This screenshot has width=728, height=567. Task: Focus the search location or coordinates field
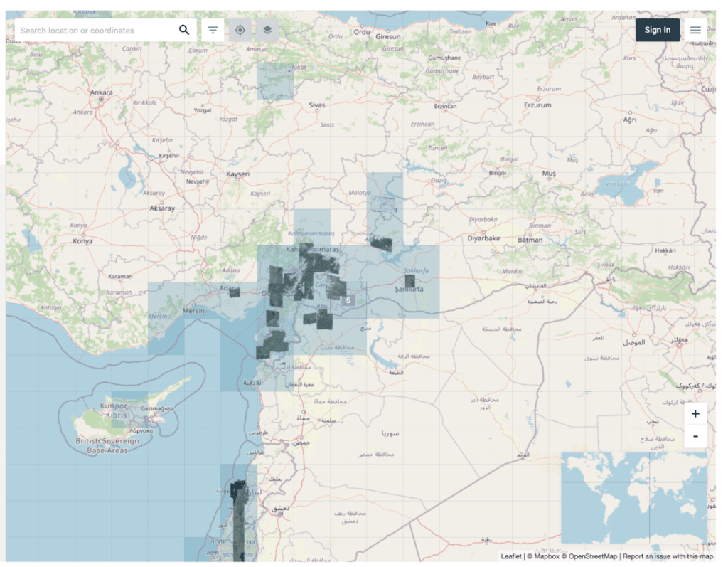[96, 31]
